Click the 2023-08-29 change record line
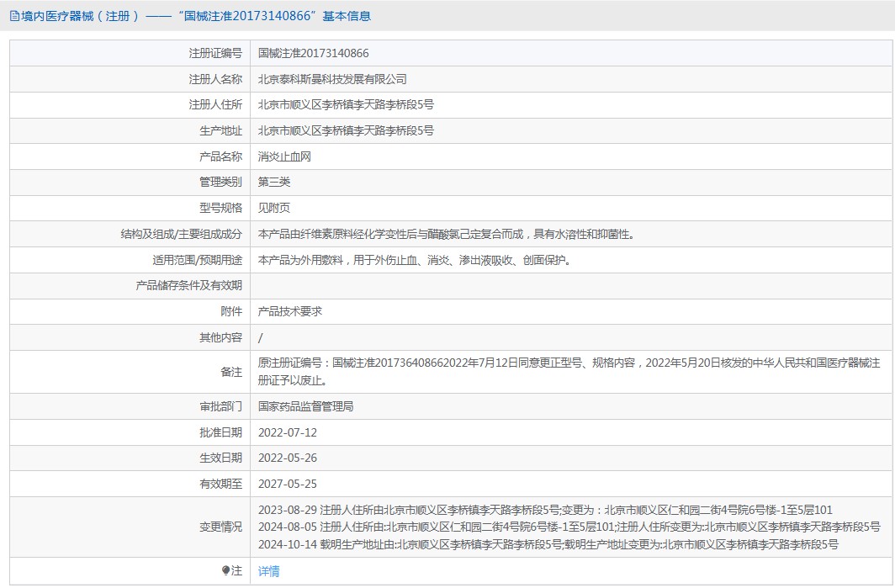Image resolution: width=895 pixels, height=588 pixels. click(x=545, y=510)
